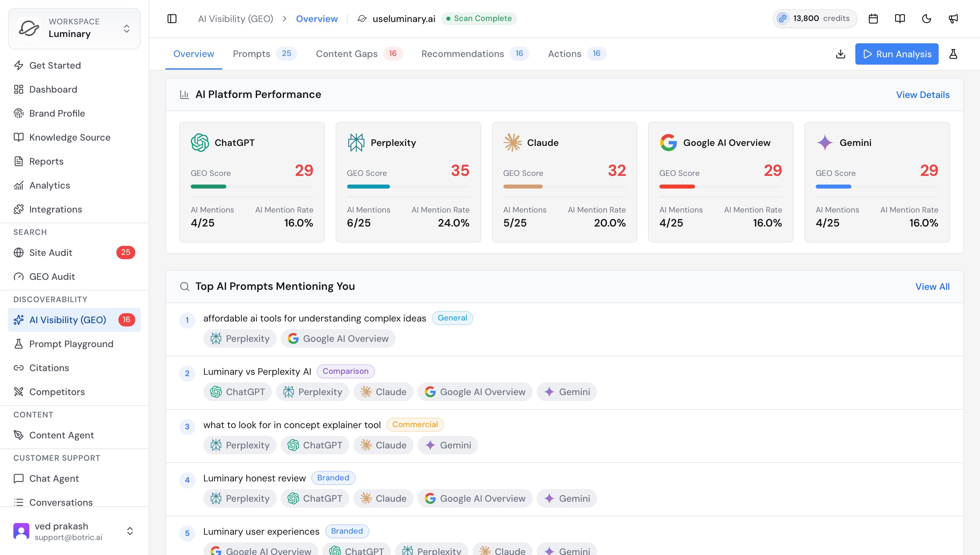
Task: Expand the ved prakash account menu
Action: [74, 531]
